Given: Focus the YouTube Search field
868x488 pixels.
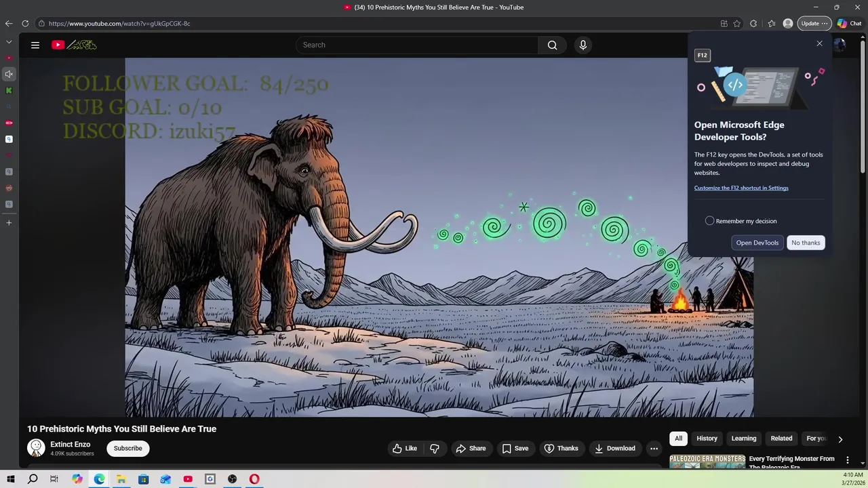Looking at the screenshot, I should [416, 45].
